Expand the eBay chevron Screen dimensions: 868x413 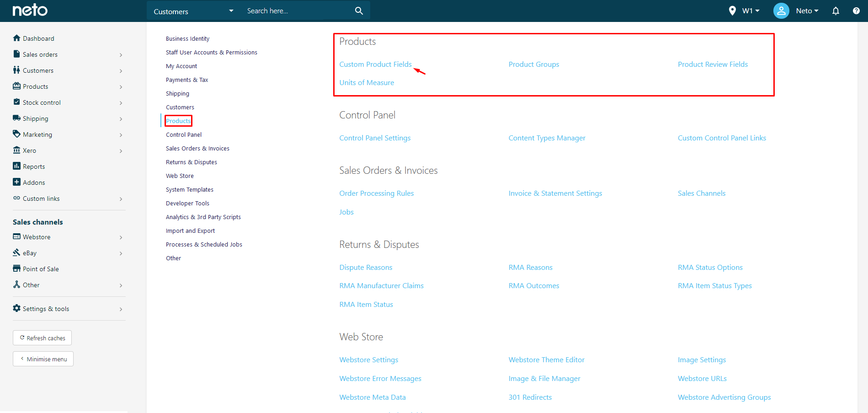click(121, 253)
